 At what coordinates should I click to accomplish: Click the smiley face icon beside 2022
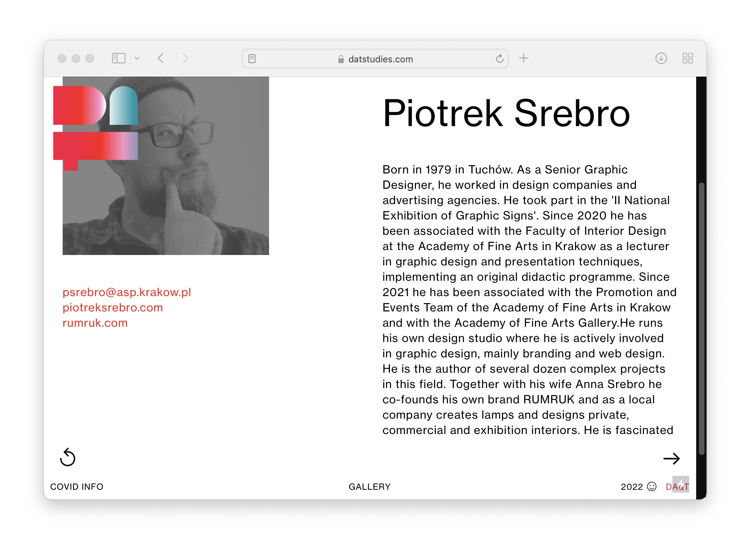tap(652, 486)
